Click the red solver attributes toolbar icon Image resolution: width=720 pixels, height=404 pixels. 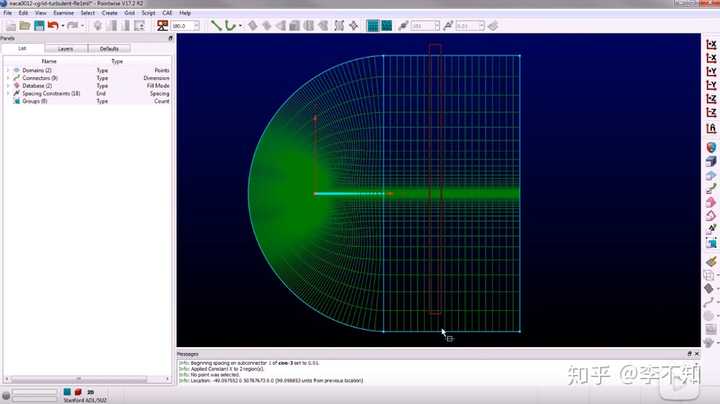(x=162, y=26)
